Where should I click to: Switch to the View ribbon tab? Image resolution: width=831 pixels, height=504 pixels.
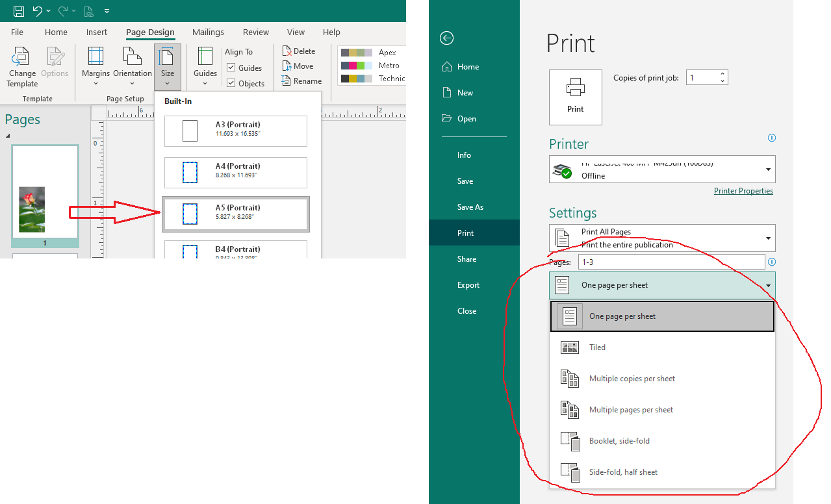click(x=296, y=32)
